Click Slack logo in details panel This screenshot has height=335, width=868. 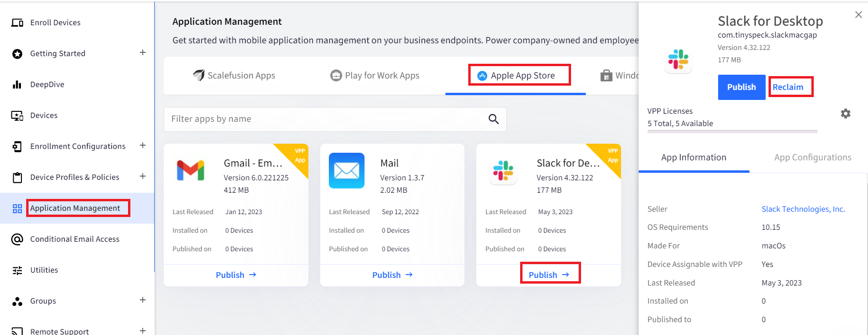point(678,59)
